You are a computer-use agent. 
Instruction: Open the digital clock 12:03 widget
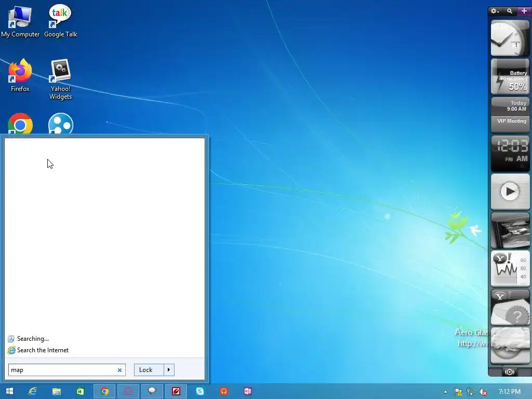(510, 153)
